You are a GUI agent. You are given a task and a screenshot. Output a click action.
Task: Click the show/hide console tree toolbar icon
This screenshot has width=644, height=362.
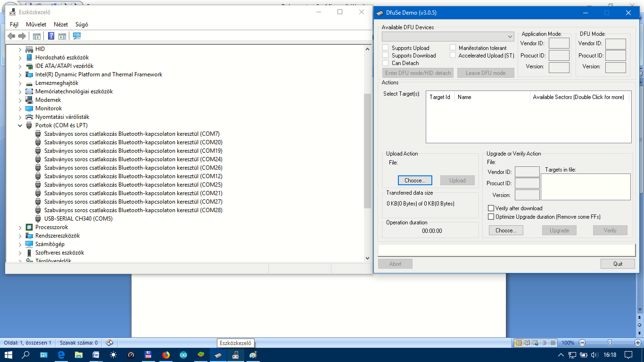36,36
